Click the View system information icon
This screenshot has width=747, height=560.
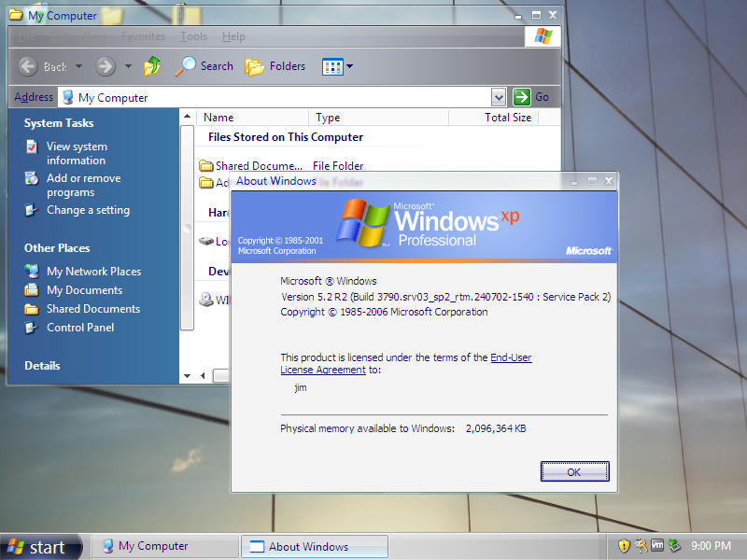click(x=32, y=147)
